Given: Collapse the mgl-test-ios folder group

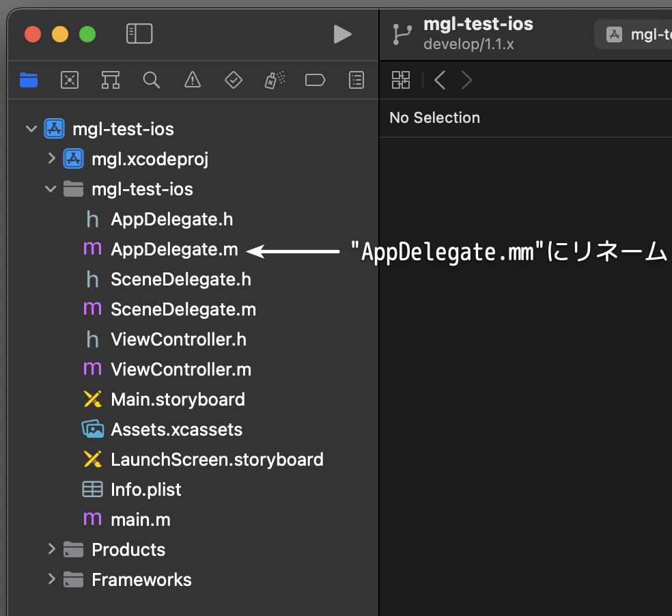Looking at the screenshot, I should tap(51, 188).
